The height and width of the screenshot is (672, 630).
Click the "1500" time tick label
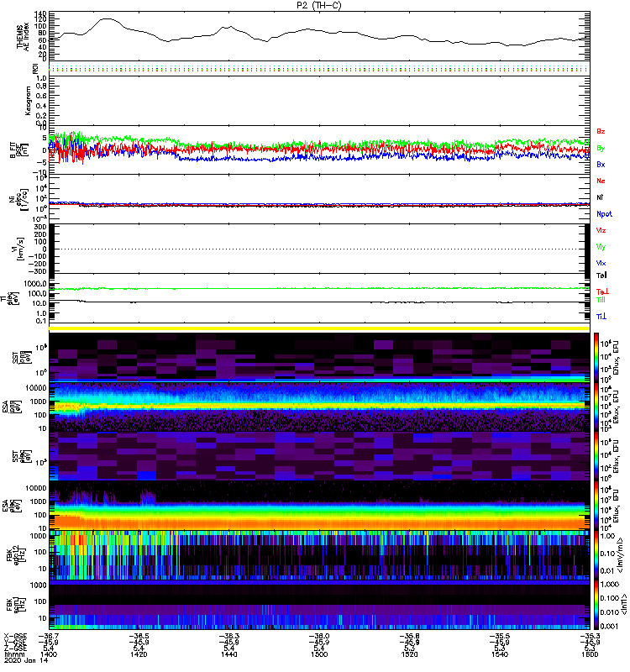point(319,654)
